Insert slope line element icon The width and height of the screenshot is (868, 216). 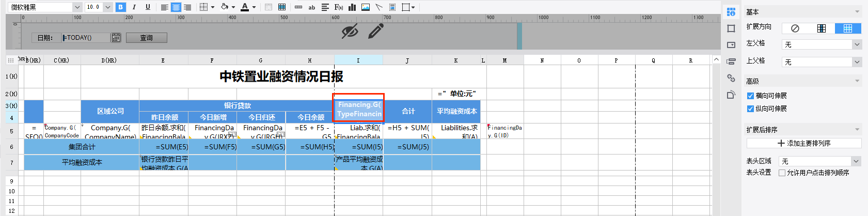(379, 7)
